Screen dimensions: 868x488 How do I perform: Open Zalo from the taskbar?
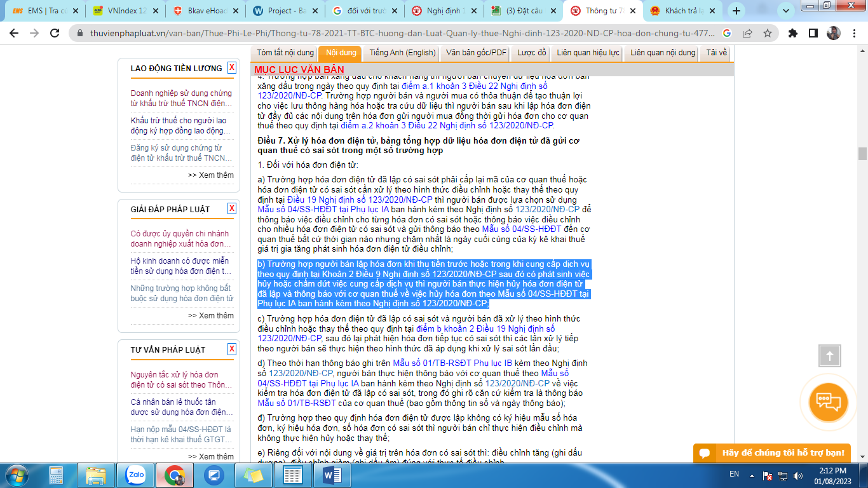(136, 474)
